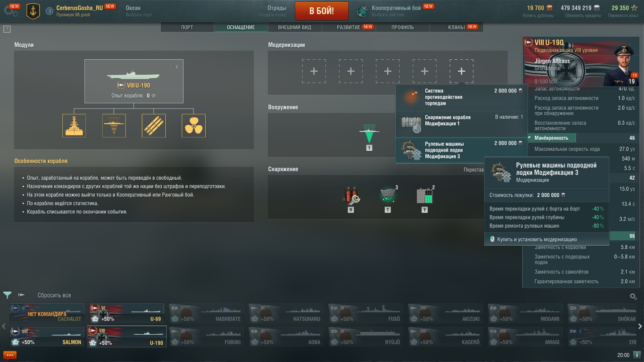Open the game settings gear menu
The width and height of the screenshot is (644, 362).
click(10, 11)
